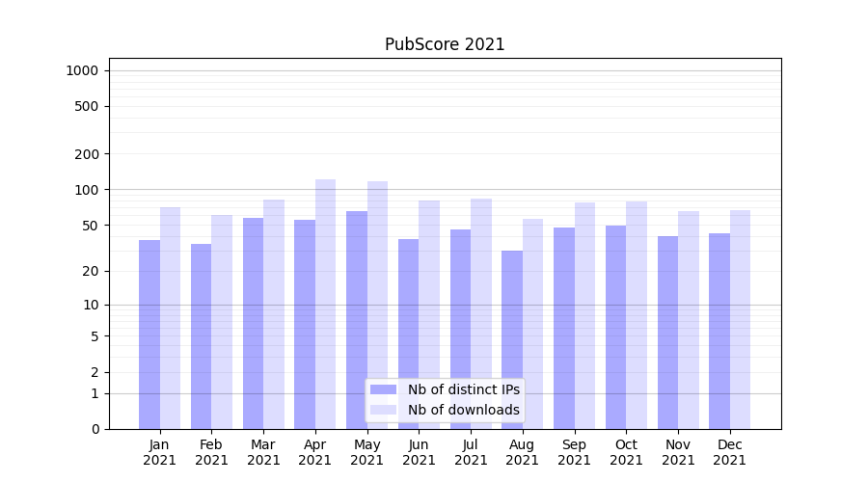Select the January 2021 distinct IPs bar
The height and width of the screenshot is (482, 868).
click(149, 333)
